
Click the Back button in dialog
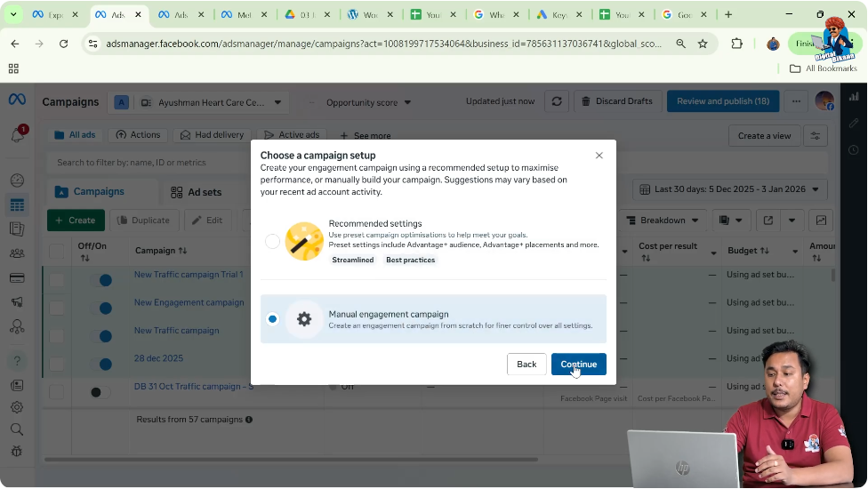pyautogui.click(x=526, y=364)
